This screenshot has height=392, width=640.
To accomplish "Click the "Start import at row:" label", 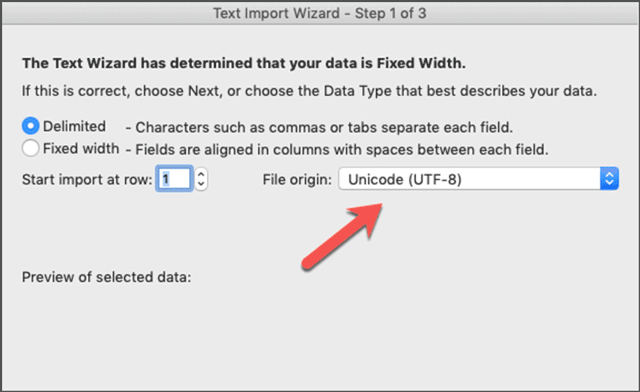I will [x=87, y=179].
